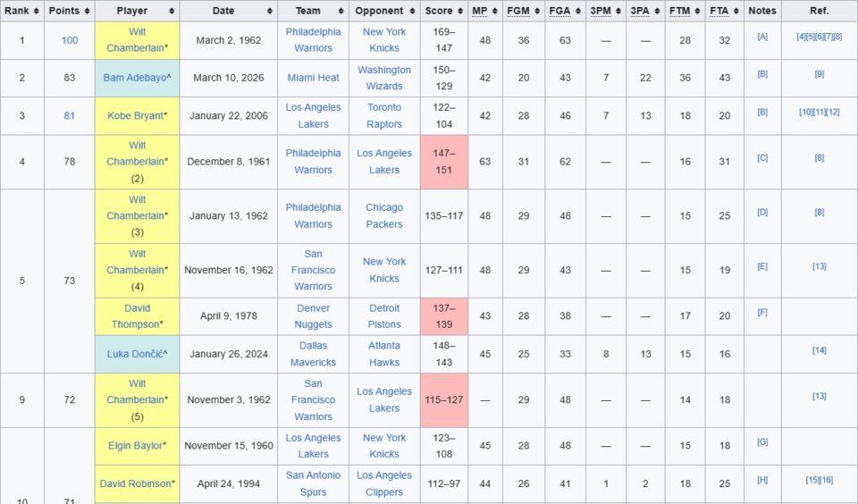
Task: Click the MP column sort icon
Action: [x=495, y=12]
